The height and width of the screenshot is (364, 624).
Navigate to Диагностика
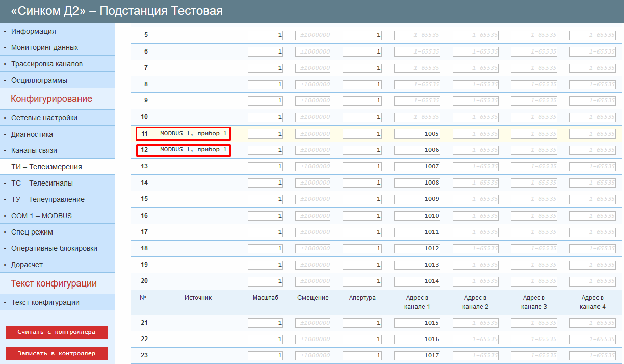pos(32,134)
